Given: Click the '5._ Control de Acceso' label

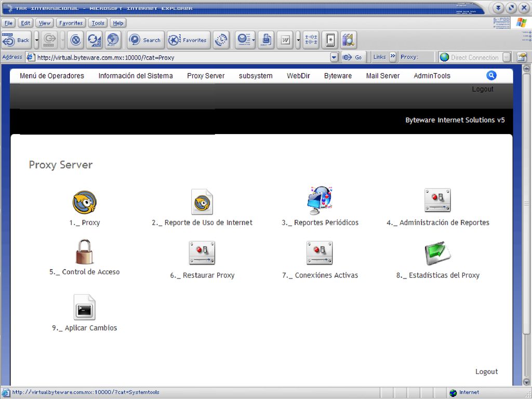Looking at the screenshot, I should (85, 272).
